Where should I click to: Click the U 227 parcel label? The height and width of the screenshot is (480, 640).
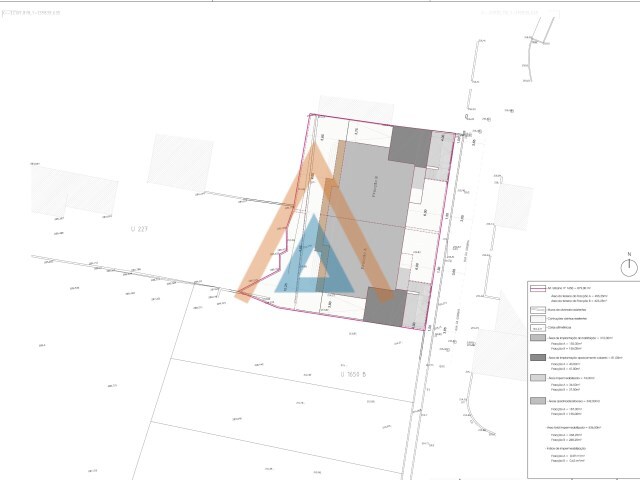tap(139, 229)
